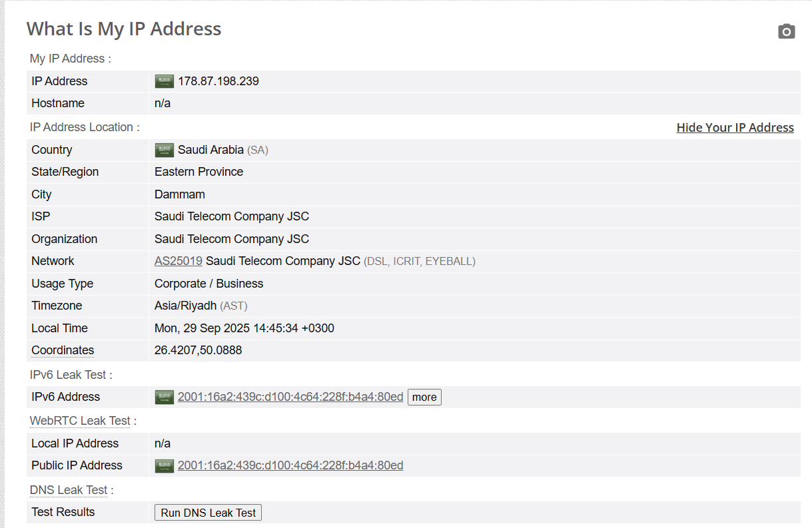Viewport: 812px width, 528px height.
Task: Click the flag icon in the Public IP Address row
Action: point(165,465)
